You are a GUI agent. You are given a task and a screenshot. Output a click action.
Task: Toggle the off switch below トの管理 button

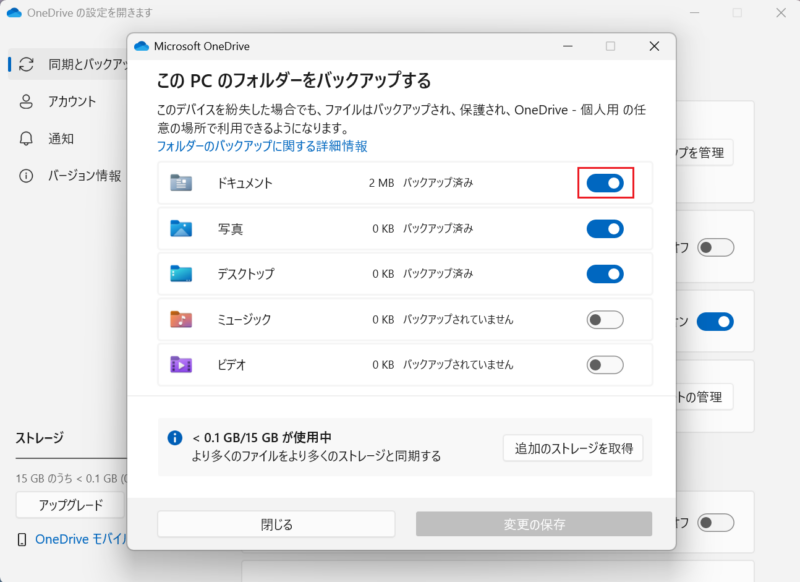[x=715, y=523]
